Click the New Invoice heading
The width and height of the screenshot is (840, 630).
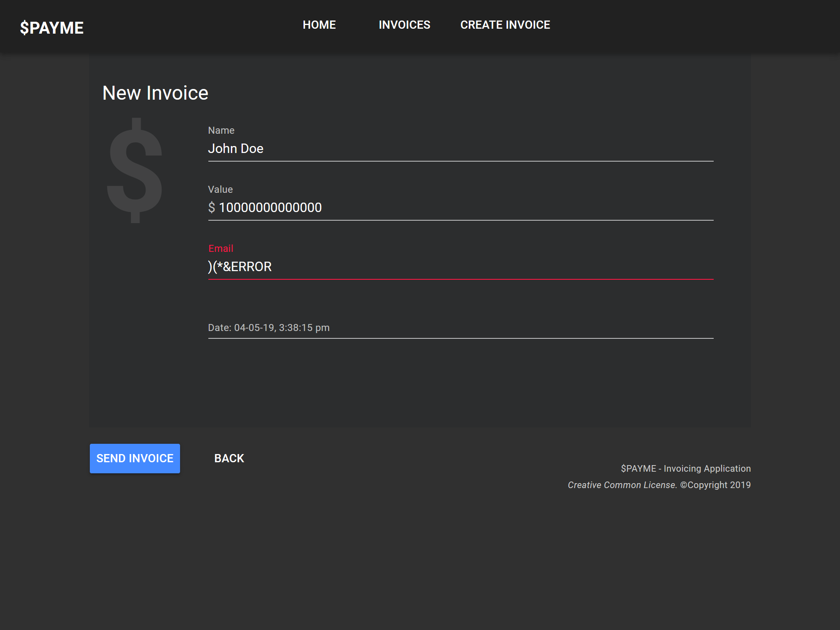tap(155, 93)
